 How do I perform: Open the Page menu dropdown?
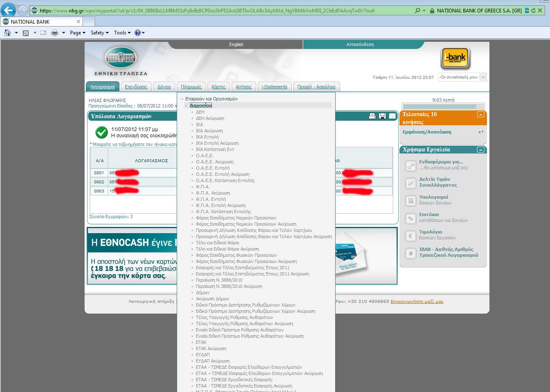point(78,33)
